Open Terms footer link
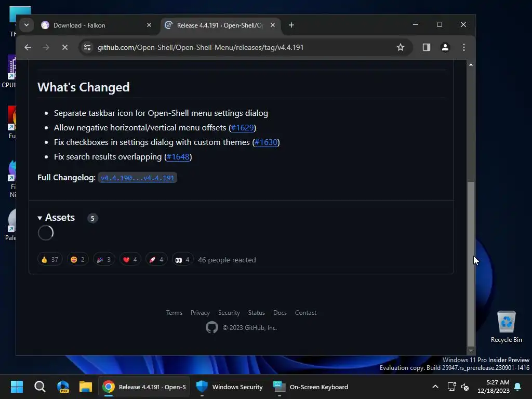This screenshot has height=399, width=532. [174, 313]
